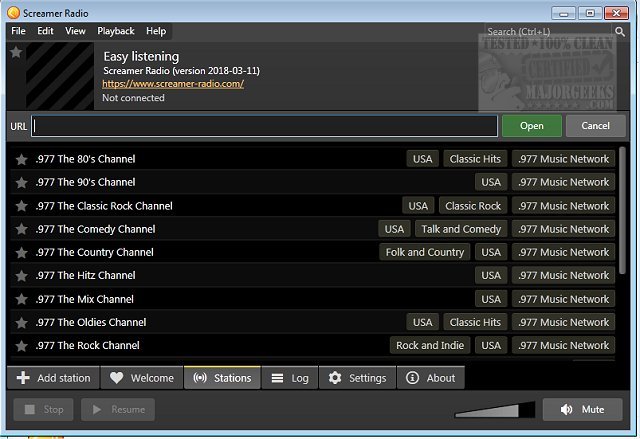The width and height of the screenshot is (640, 439).
Task: Star .977 The Mix Channel
Action: (x=21, y=299)
